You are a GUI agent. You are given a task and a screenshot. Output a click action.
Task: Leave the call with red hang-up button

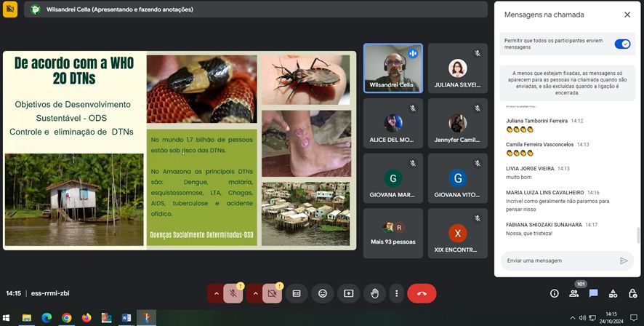pyautogui.click(x=422, y=293)
